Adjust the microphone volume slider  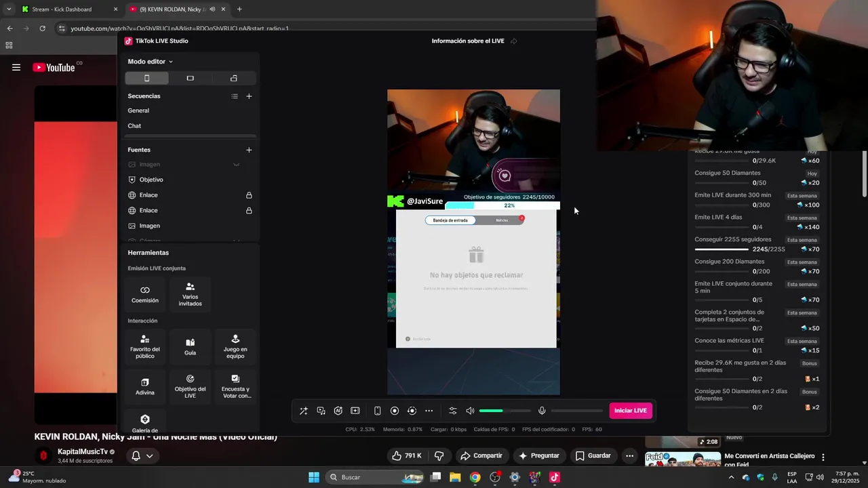click(x=577, y=411)
